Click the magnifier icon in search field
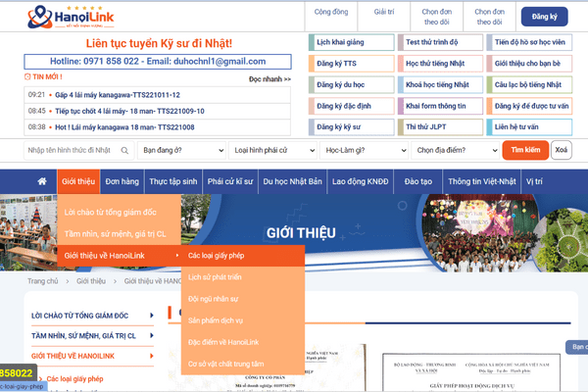Image resolution: width=588 pixels, height=392 pixels. [124, 150]
